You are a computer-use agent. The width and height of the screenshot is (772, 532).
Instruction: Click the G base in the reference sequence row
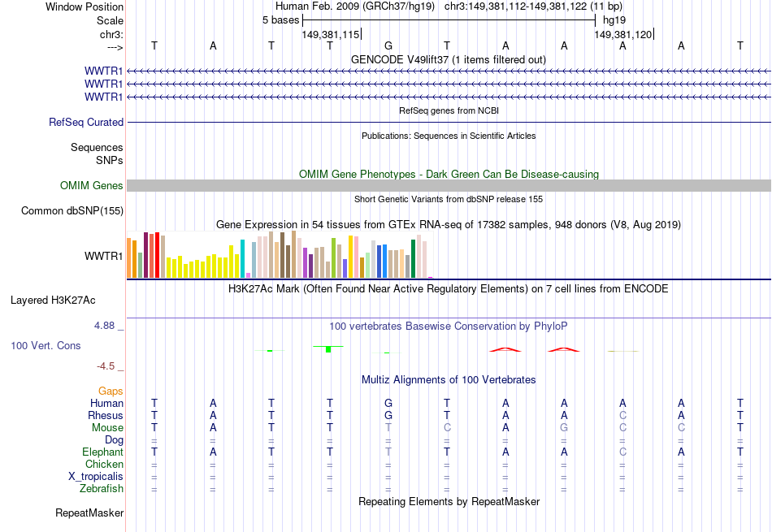[388, 45]
